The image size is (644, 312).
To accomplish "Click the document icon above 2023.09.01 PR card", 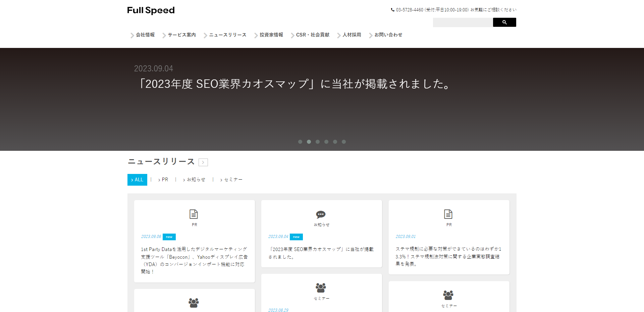I will pyautogui.click(x=448, y=214).
